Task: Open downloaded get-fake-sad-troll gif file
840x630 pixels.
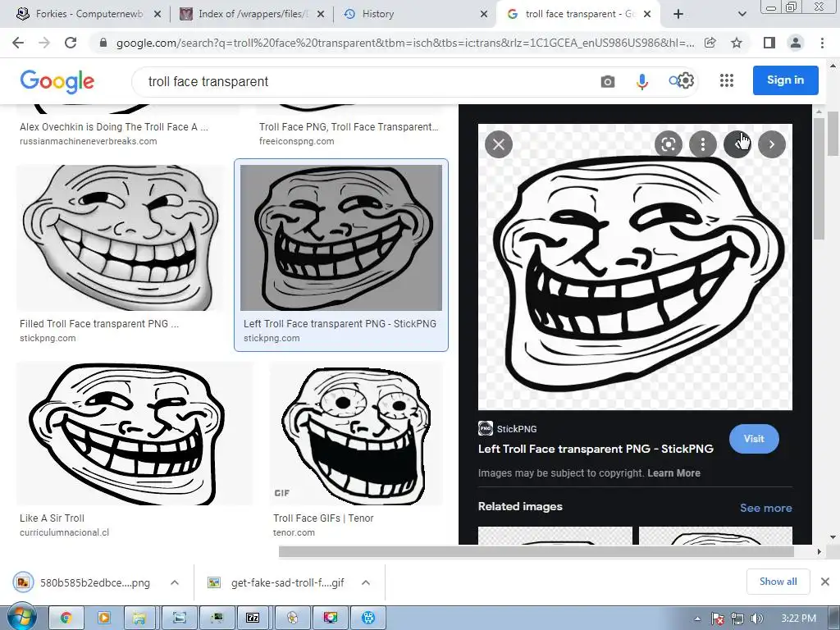Action: [x=276, y=582]
